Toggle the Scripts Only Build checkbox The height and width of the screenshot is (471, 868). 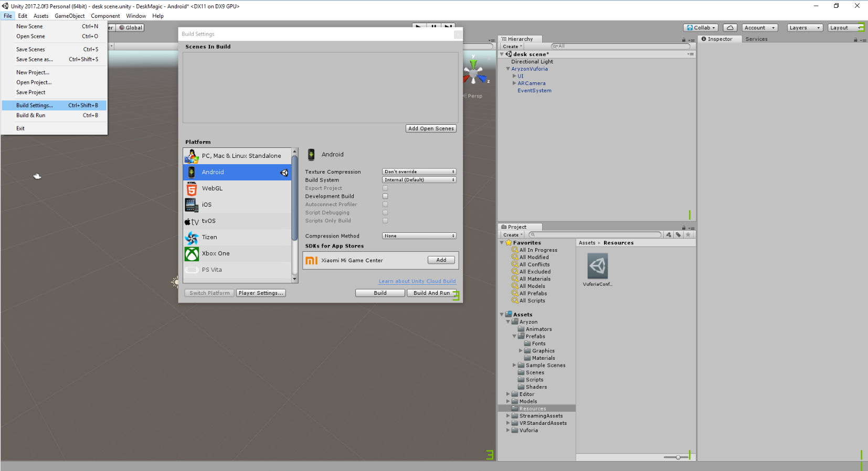tap(385, 221)
